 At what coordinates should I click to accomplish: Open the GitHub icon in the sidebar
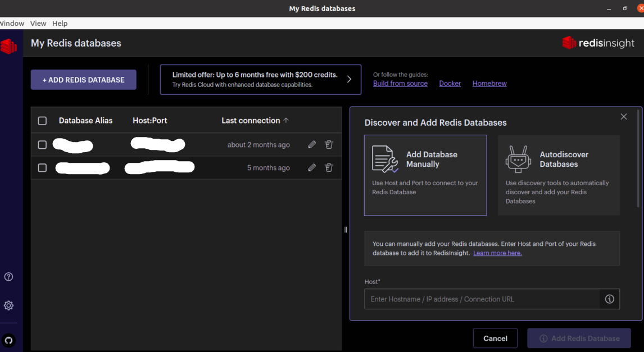[8, 340]
